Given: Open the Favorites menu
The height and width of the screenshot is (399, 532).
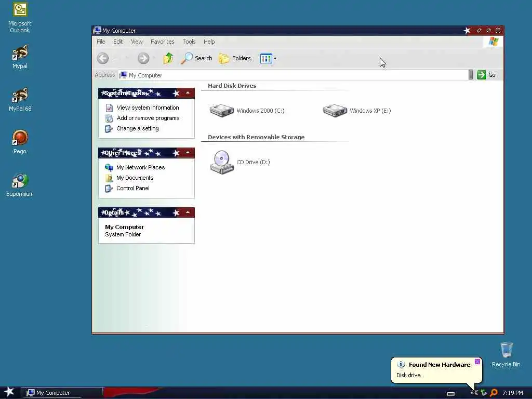Looking at the screenshot, I should [162, 42].
